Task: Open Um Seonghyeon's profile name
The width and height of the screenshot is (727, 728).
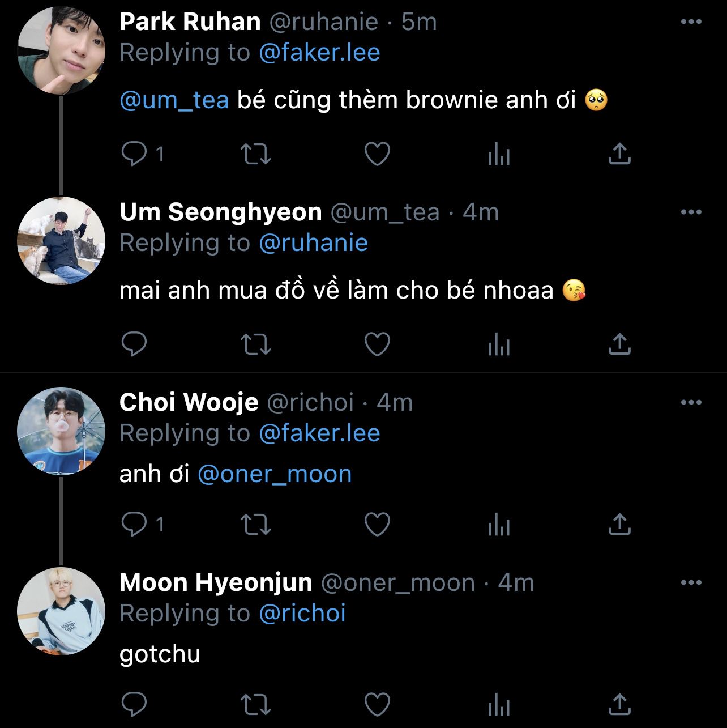Action: [221, 212]
